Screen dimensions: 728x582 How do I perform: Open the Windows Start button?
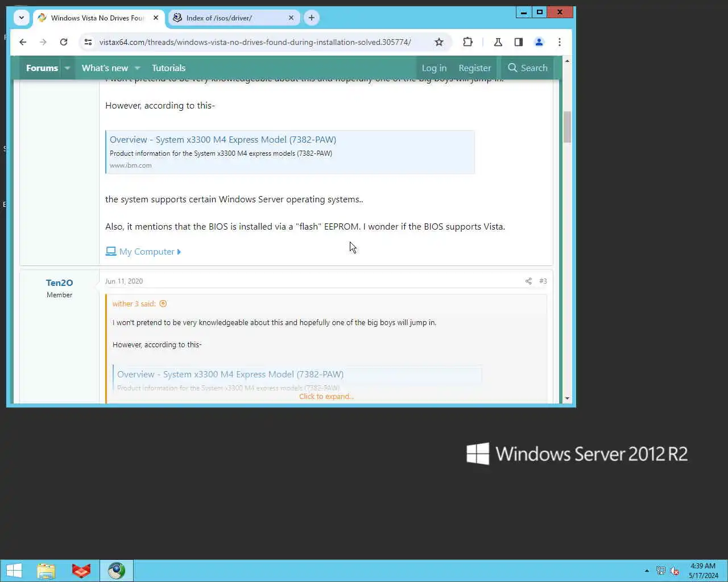[14, 571]
